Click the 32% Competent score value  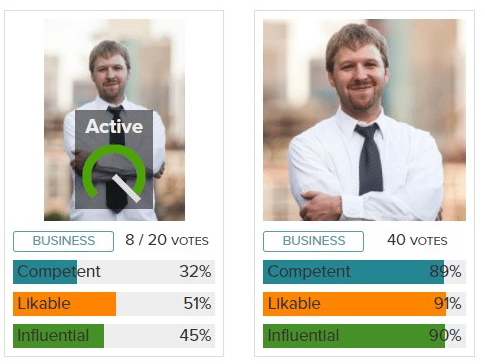195,271
